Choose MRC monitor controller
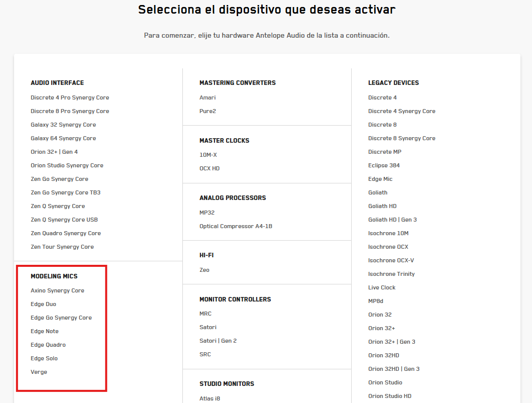This screenshot has height=403, width=532. [205, 314]
